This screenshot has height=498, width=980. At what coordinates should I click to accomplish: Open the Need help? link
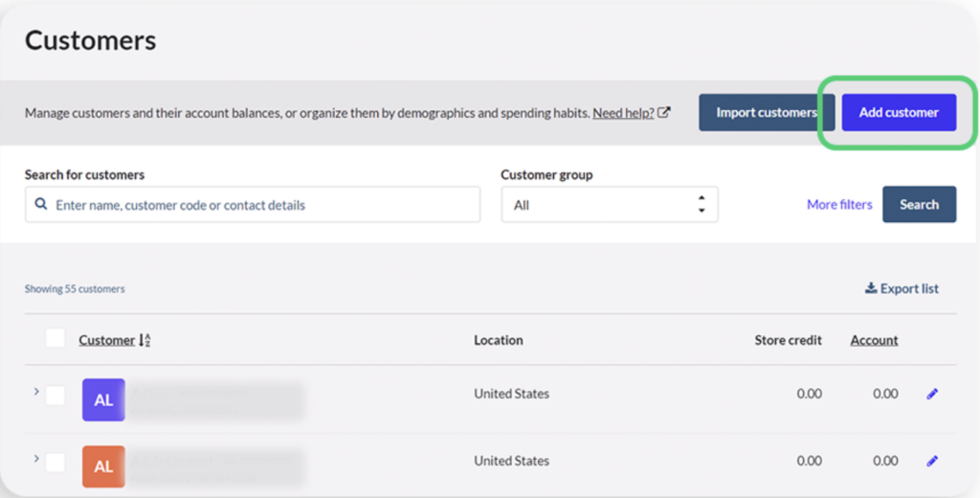(623, 113)
